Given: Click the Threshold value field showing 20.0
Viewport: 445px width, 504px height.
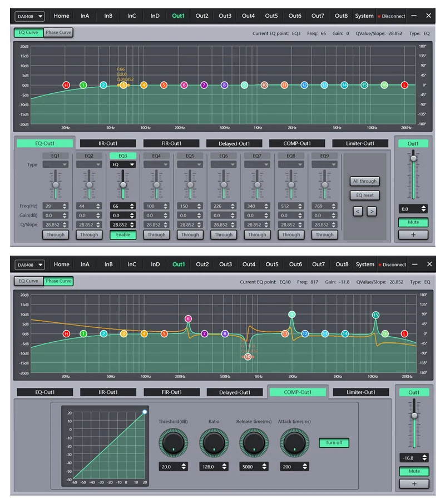Looking at the screenshot, I should [174, 467].
